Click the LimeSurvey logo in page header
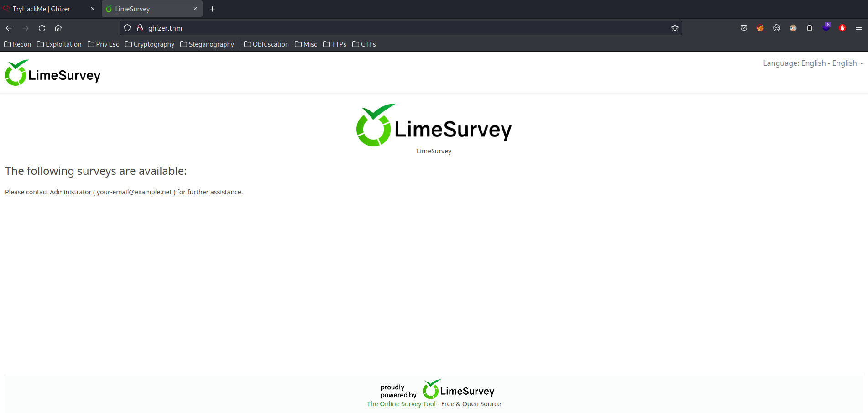Image resolution: width=868 pixels, height=413 pixels. (53, 73)
